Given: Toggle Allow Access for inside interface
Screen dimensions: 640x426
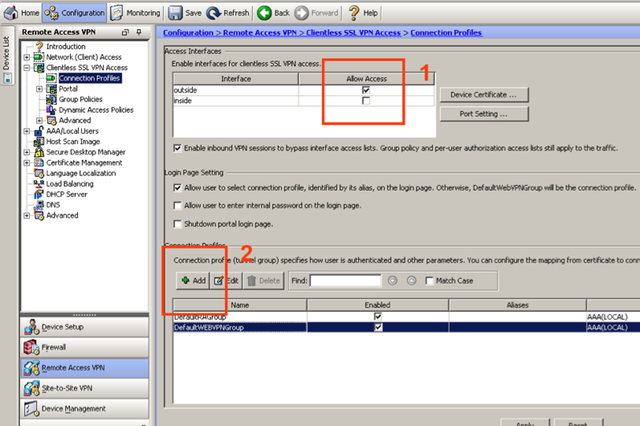Looking at the screenshot, I should pyautogui.click(x=366, y=101).
